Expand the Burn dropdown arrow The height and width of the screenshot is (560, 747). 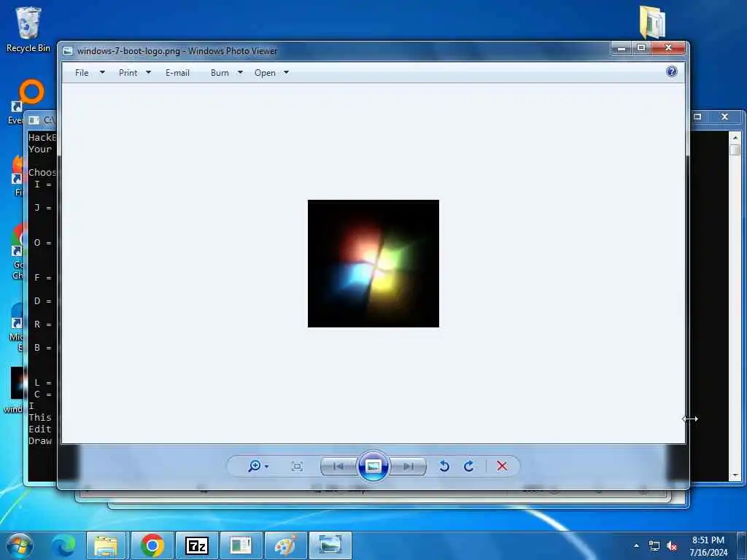pyautogui.click(x=240, y=72)
